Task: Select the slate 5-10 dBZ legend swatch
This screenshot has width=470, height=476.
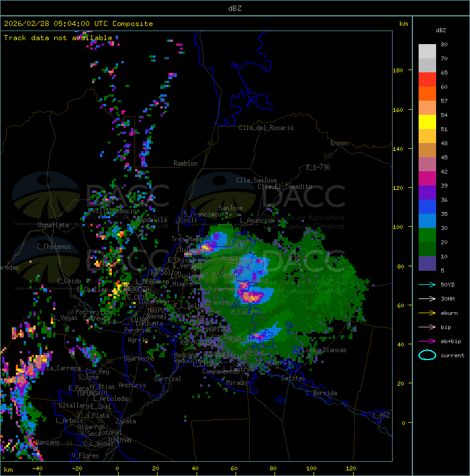Action: point(427,263)
